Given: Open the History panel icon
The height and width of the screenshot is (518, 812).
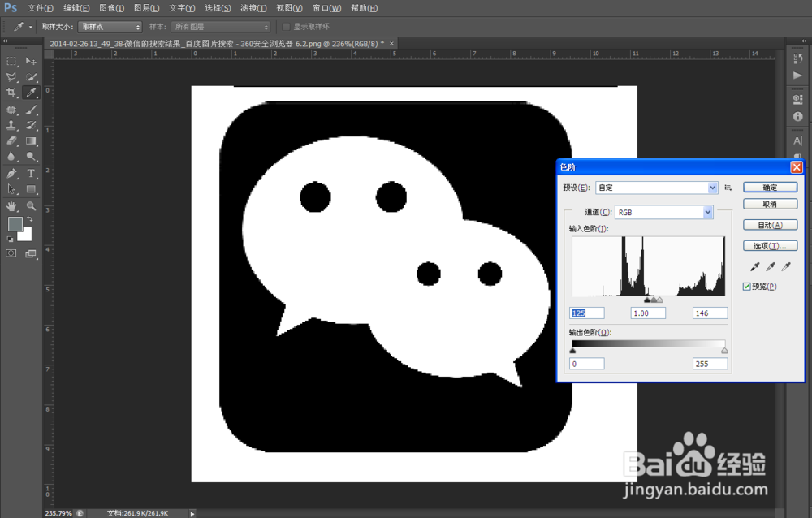Looking at the screenshot, I should 797,59.
